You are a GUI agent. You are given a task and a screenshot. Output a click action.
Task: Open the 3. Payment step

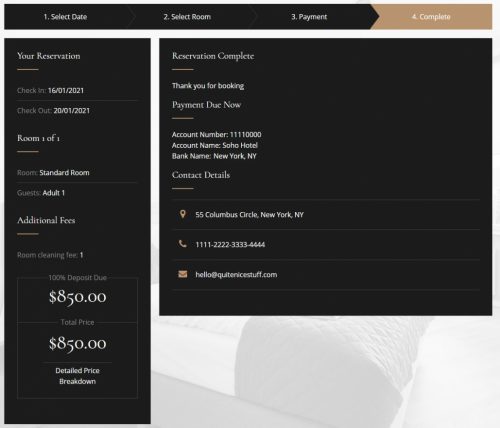pos(309,17)
